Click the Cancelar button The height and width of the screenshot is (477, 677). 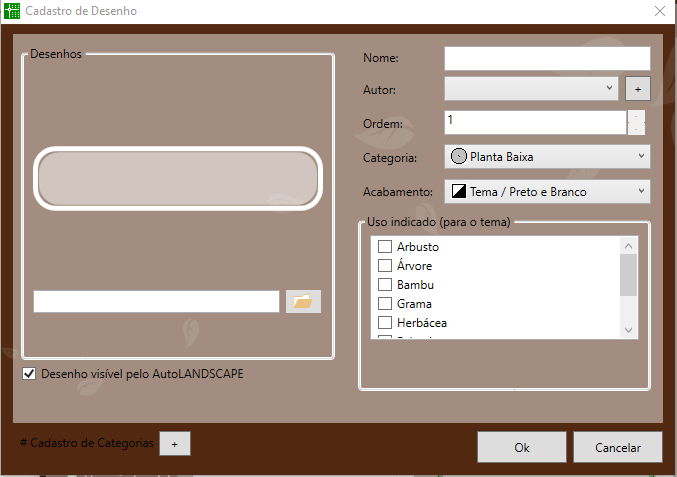[x=617, y=447]
